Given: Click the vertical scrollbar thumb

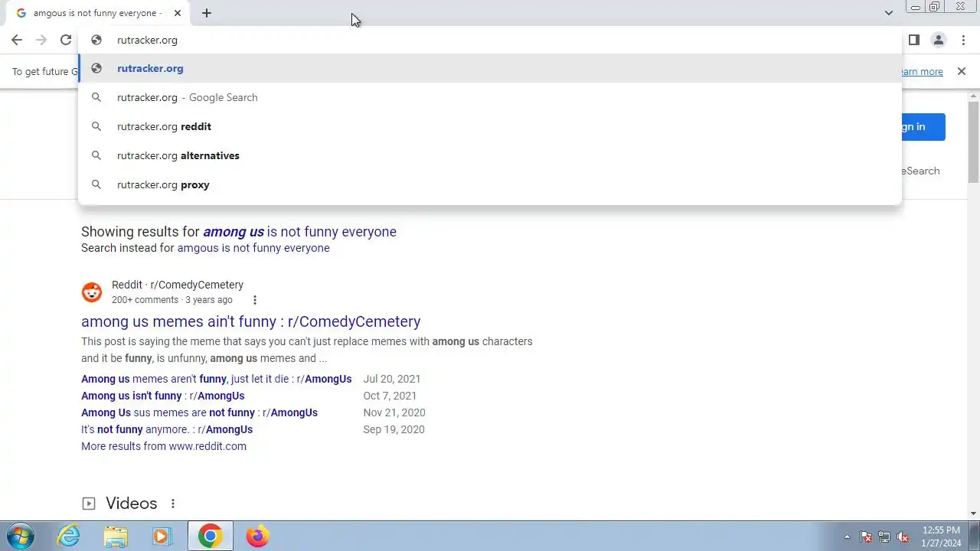Looking at the screenshot, I should [973, 142].
